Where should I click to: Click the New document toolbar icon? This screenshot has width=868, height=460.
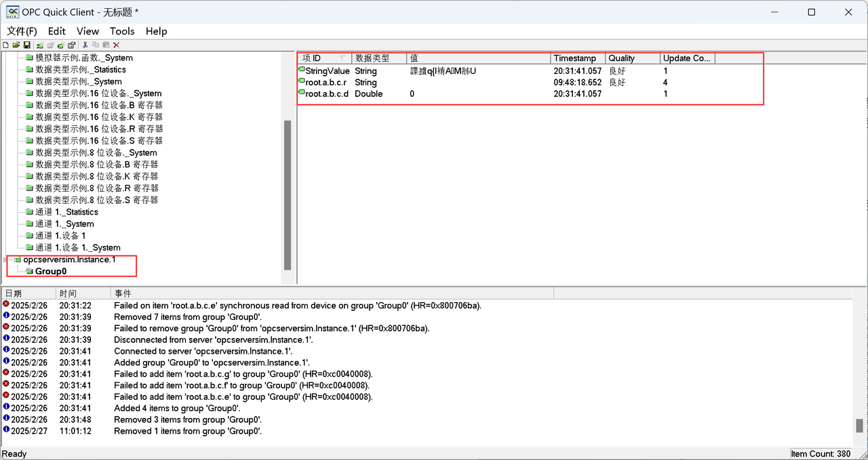point(5,45)
